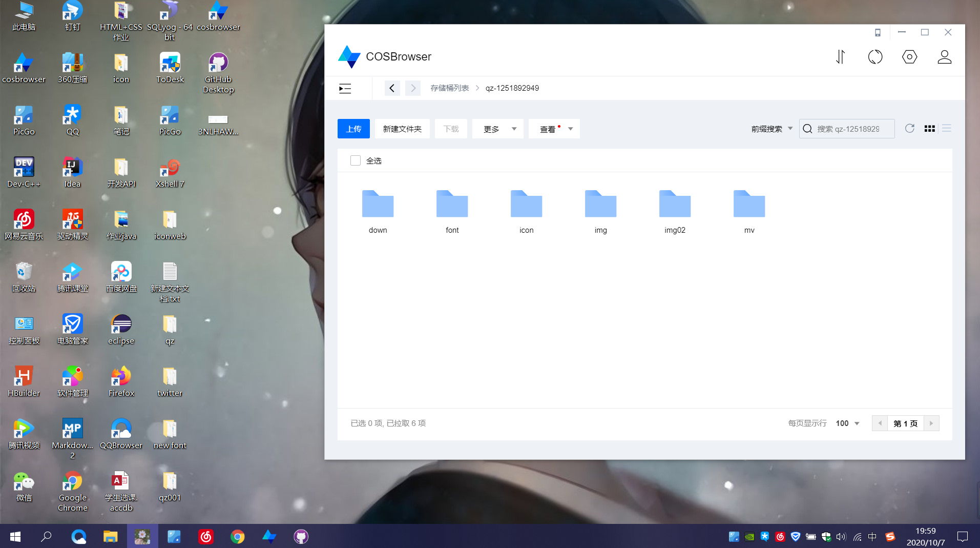Viewport: 980px width, 548px height.
Task: Open the 前缀搜索 search mode dropdown
Action: click(x=772, y=129)
